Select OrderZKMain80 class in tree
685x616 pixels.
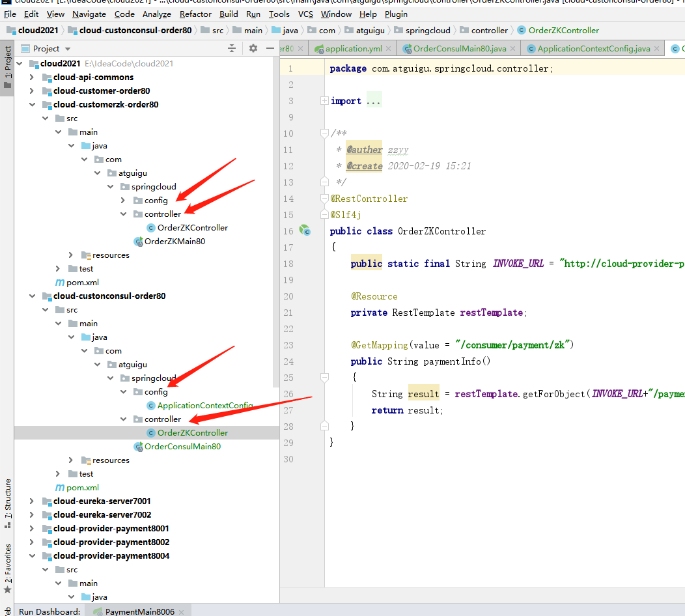175,241
